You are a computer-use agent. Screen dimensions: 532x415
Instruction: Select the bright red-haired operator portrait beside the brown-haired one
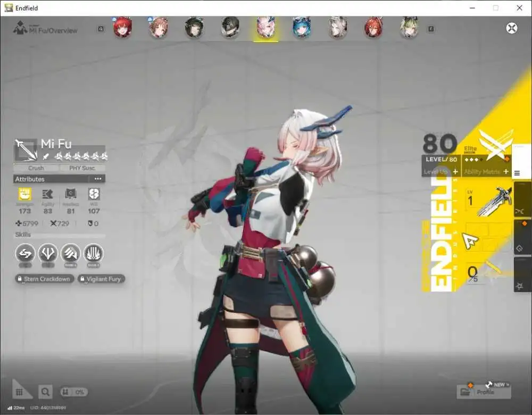(x=122, y=27)
